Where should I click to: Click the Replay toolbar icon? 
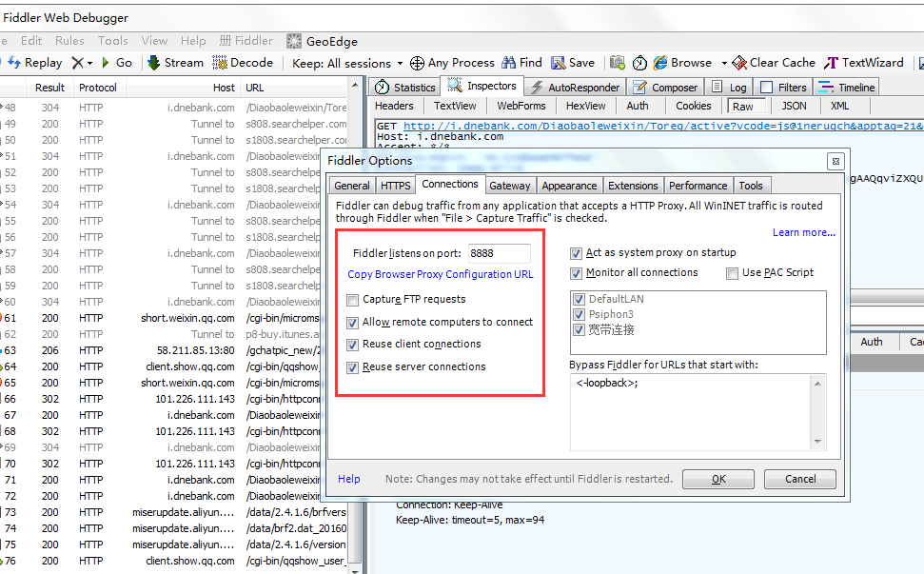click(14, 63)
